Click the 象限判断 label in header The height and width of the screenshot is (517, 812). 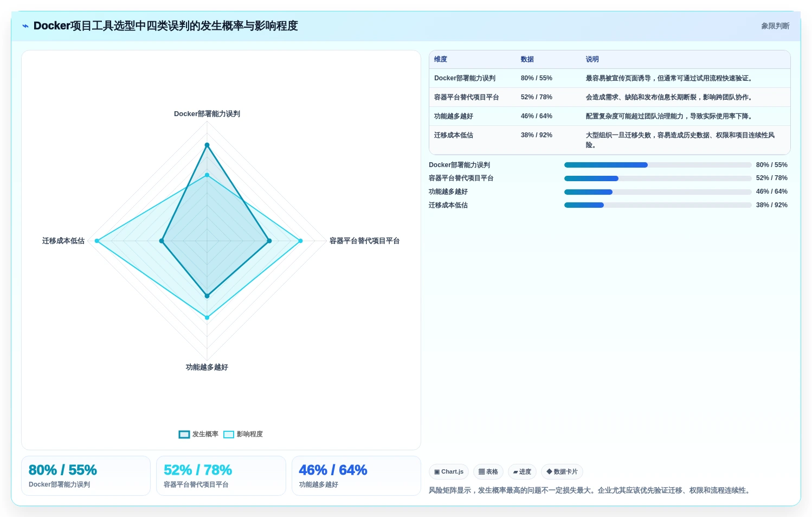point(775,26)
